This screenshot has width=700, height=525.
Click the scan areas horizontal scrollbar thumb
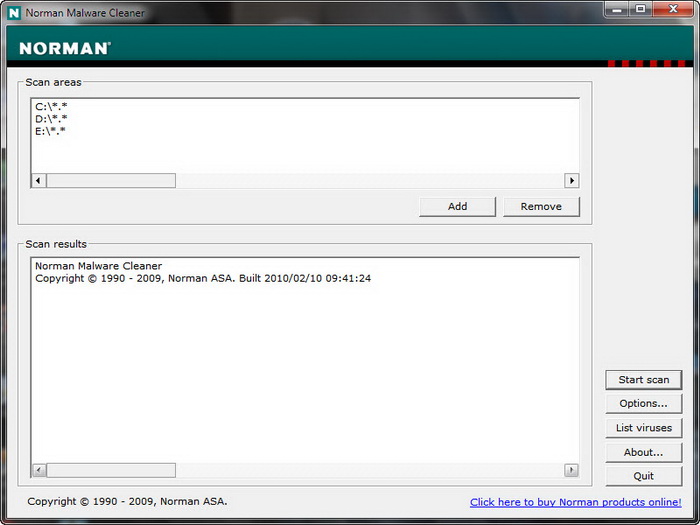[111, 180]
